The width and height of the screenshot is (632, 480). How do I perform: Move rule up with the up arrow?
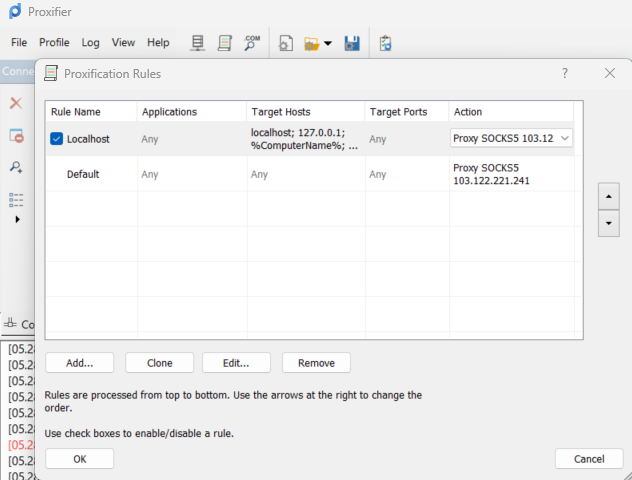point(608,195)
